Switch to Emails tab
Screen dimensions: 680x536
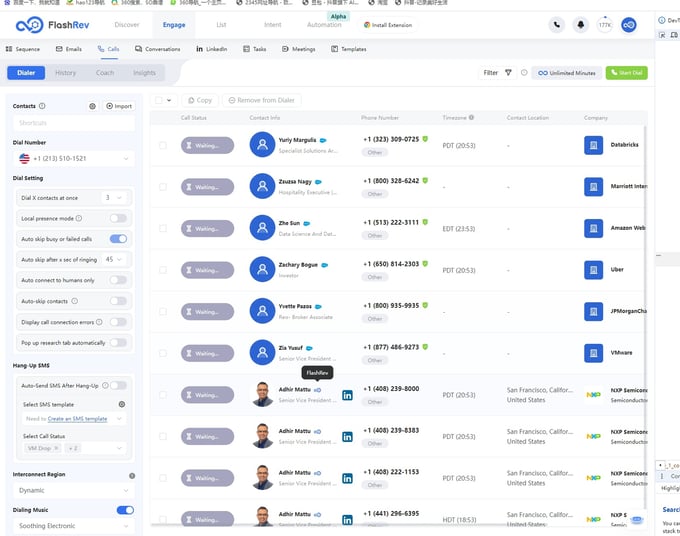[69, 49]
